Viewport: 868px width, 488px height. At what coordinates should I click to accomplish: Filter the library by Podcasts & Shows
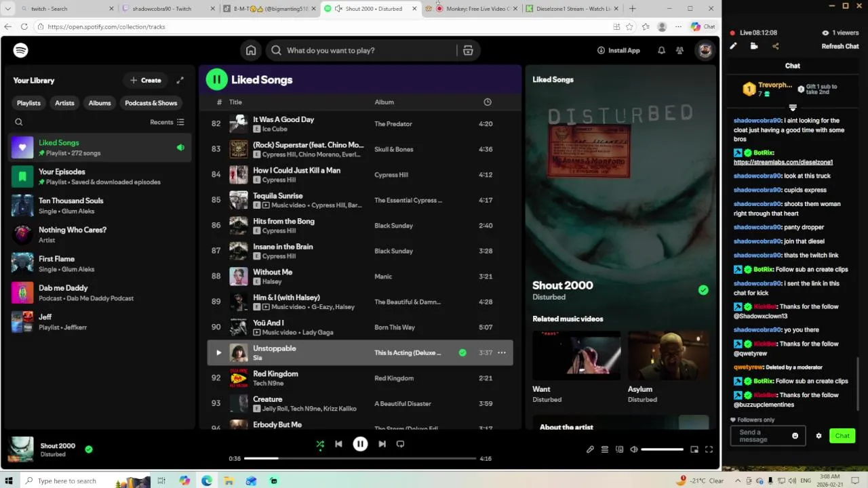151,103
